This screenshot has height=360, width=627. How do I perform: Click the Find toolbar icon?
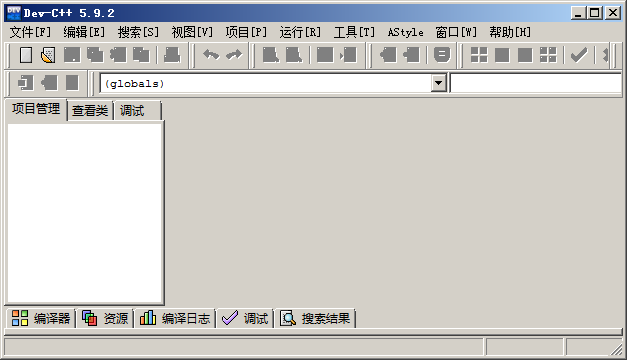tap(271, 55)
